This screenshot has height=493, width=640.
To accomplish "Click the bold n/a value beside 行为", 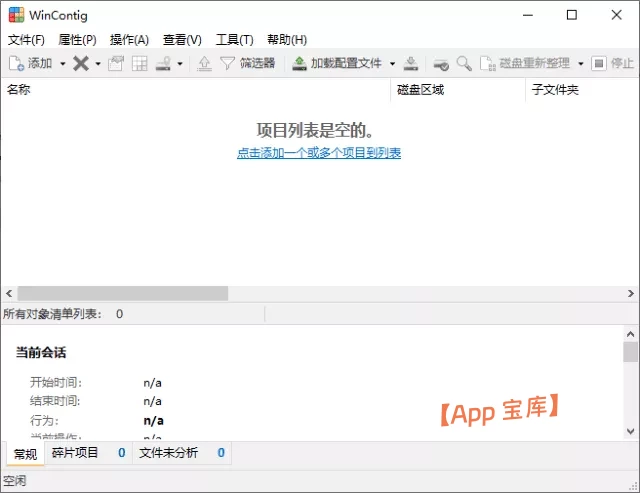I will 153,421.
